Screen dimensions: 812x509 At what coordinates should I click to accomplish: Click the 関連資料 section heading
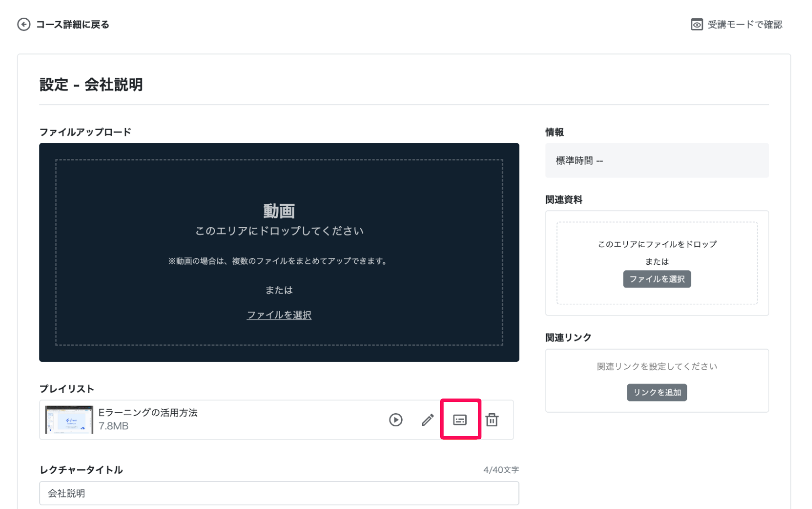564,200
